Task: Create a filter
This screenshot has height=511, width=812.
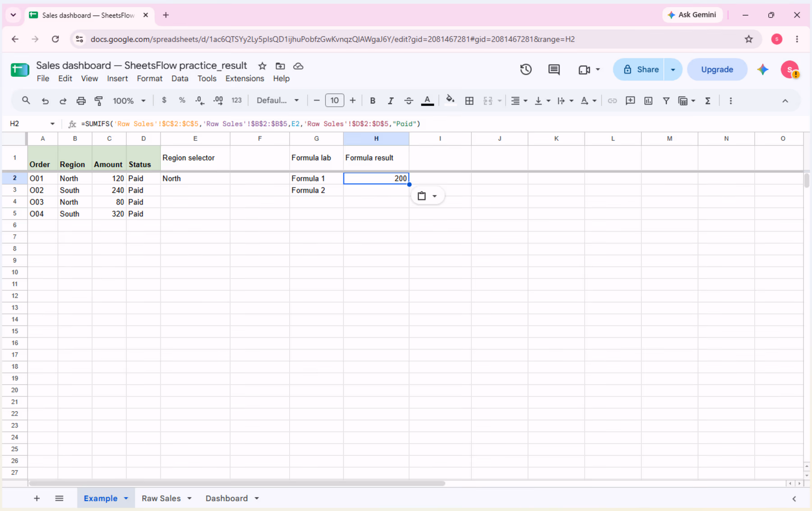Action: tap(666, 101)
